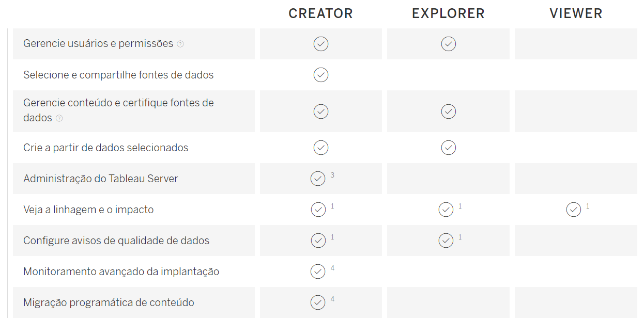Click Creator checkmark for Gerencie usuários e permissões
This screenshot has height=336, width=644.
321,44
